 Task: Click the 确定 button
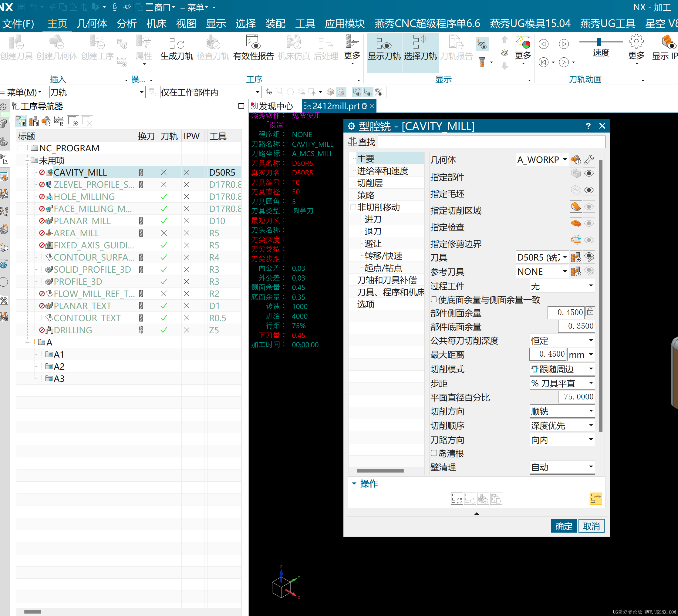(x=564, y=526)
